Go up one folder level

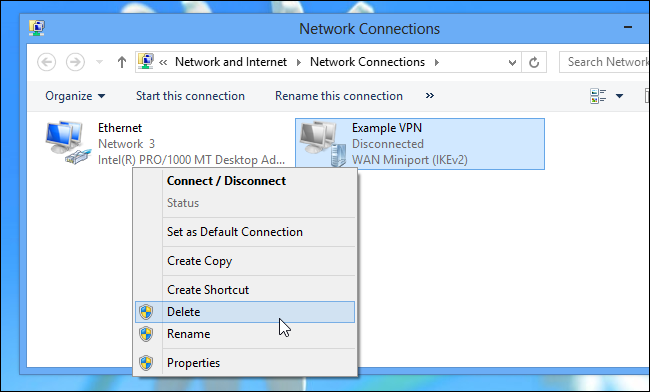(x=121, y=62)
